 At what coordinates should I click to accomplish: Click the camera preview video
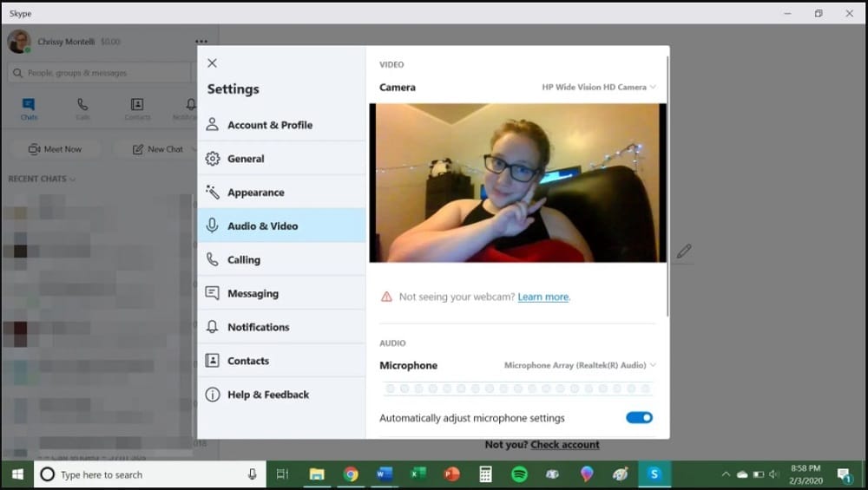[517, 182]
